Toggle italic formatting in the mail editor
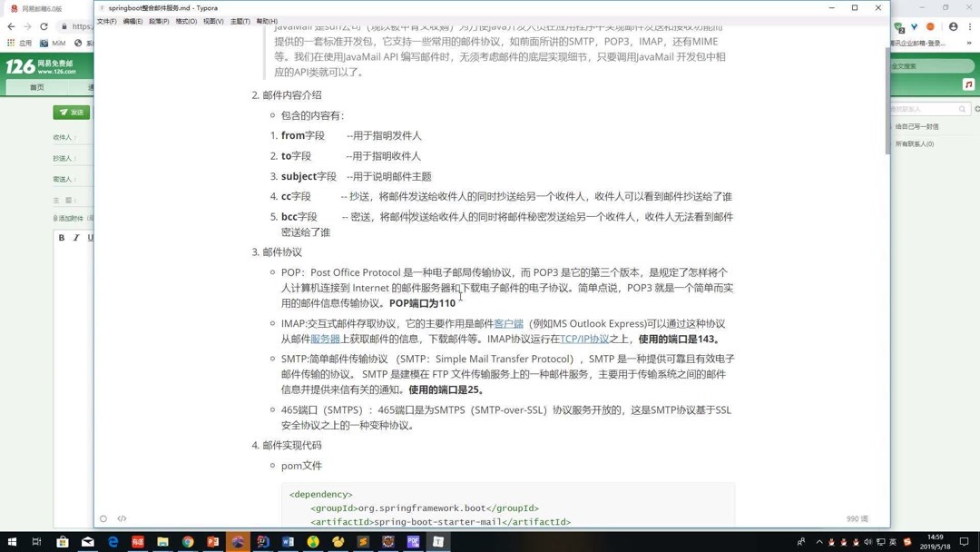The width and height of the screenshot is (980, 552). coord(76,238)
